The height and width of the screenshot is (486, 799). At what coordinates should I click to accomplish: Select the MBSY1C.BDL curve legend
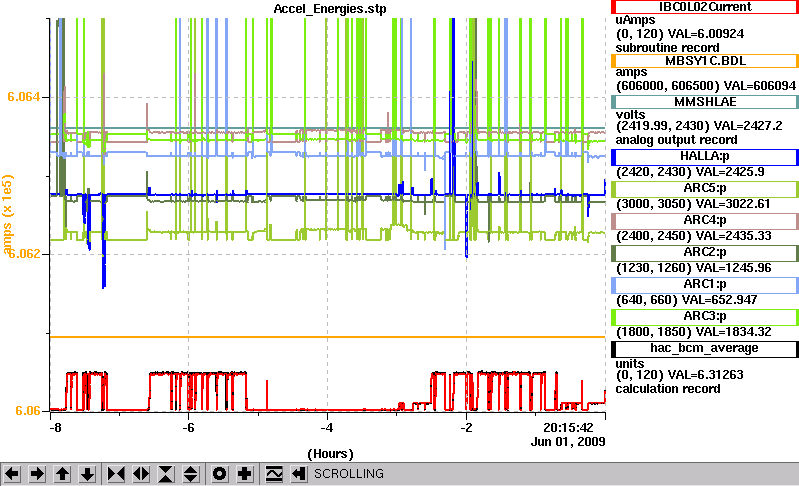pyautogui.click(x=705, y=61)
